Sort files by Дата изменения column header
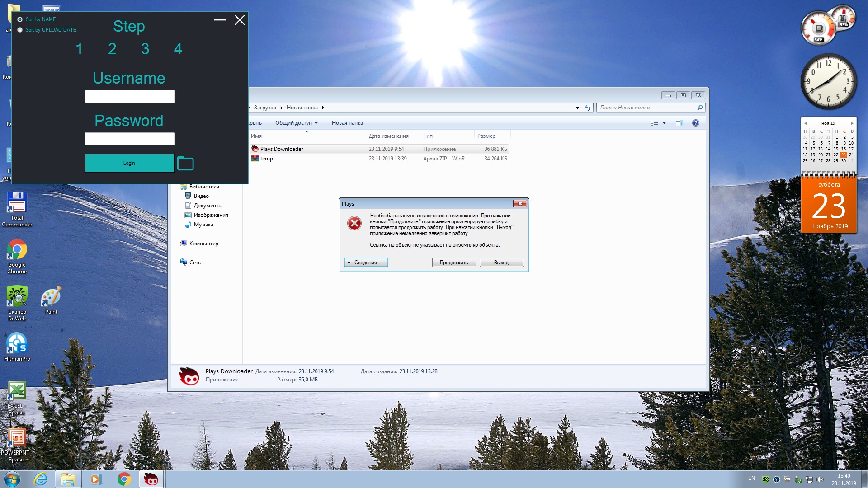 (389, 136)
